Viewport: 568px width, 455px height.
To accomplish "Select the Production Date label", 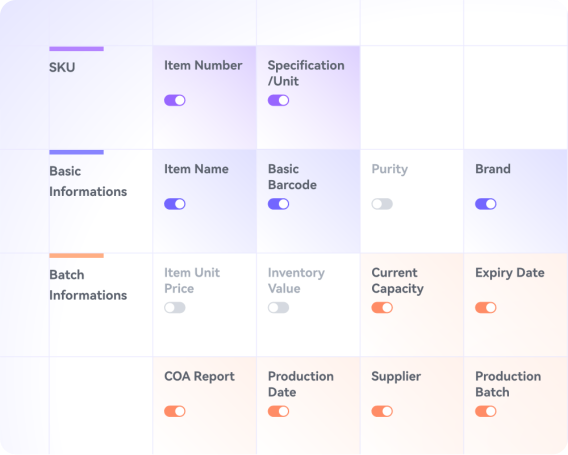I will (301, 384).
